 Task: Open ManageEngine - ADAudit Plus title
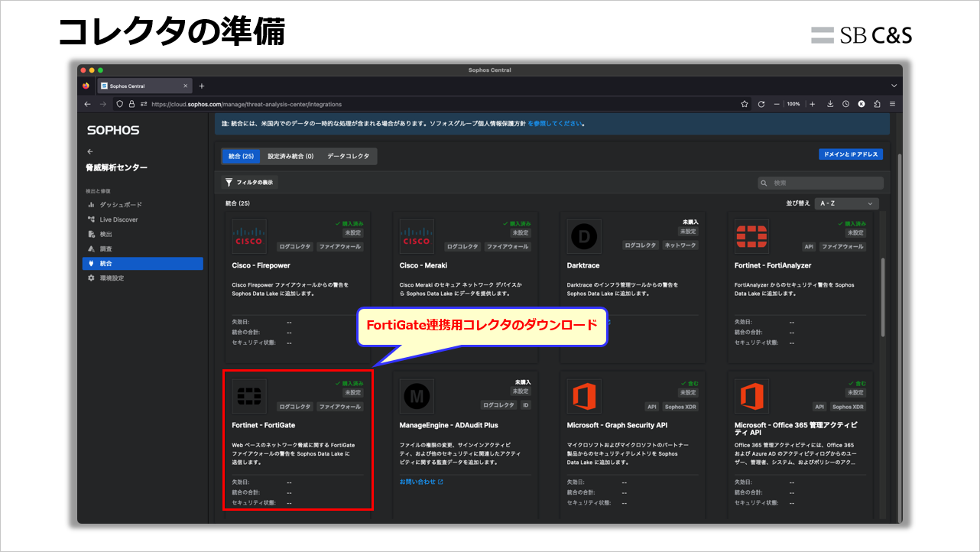click(449, 425)
